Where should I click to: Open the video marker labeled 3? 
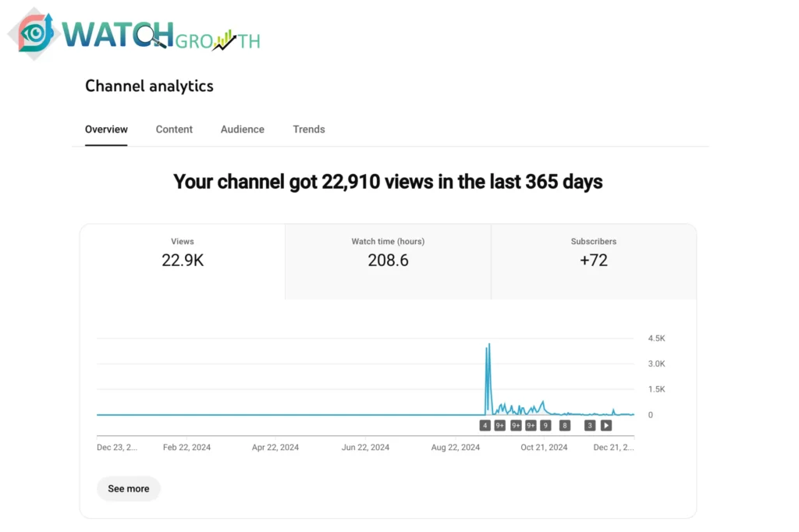(x=590, y=425)
